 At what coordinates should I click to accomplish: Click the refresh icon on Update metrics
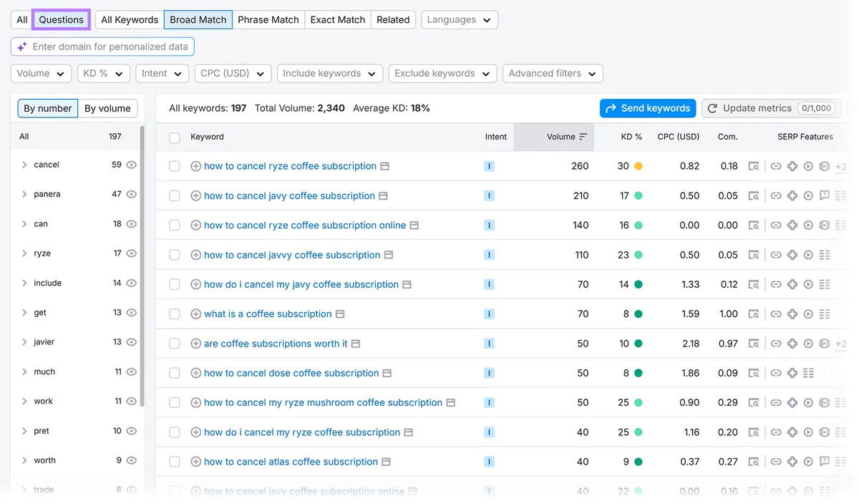(712, 109)
